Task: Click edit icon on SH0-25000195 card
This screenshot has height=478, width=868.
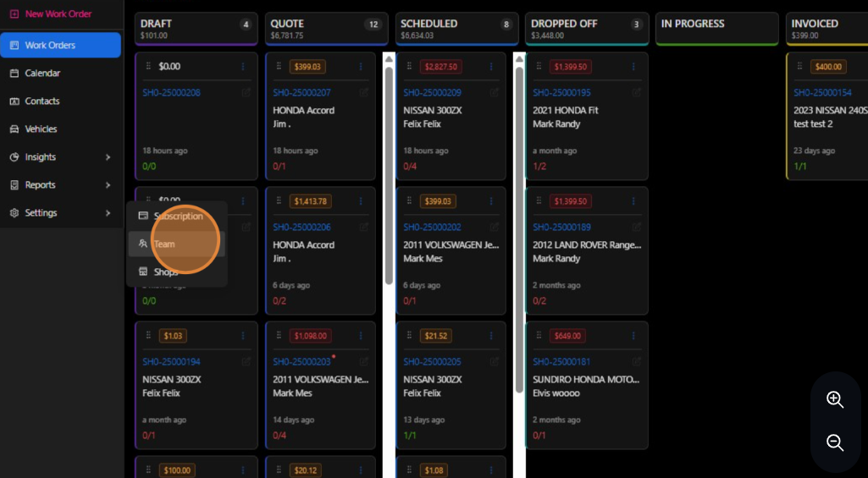Action: pos(637,92)
